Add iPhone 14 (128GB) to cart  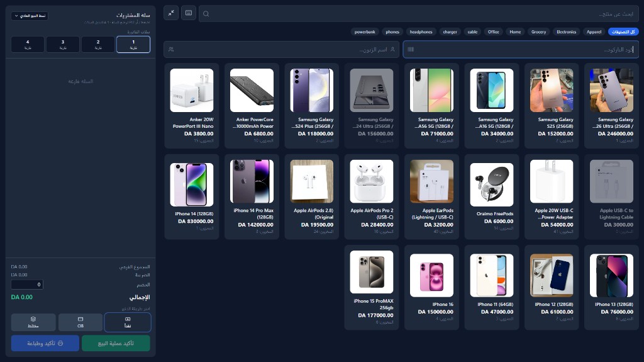click(192, 196)
